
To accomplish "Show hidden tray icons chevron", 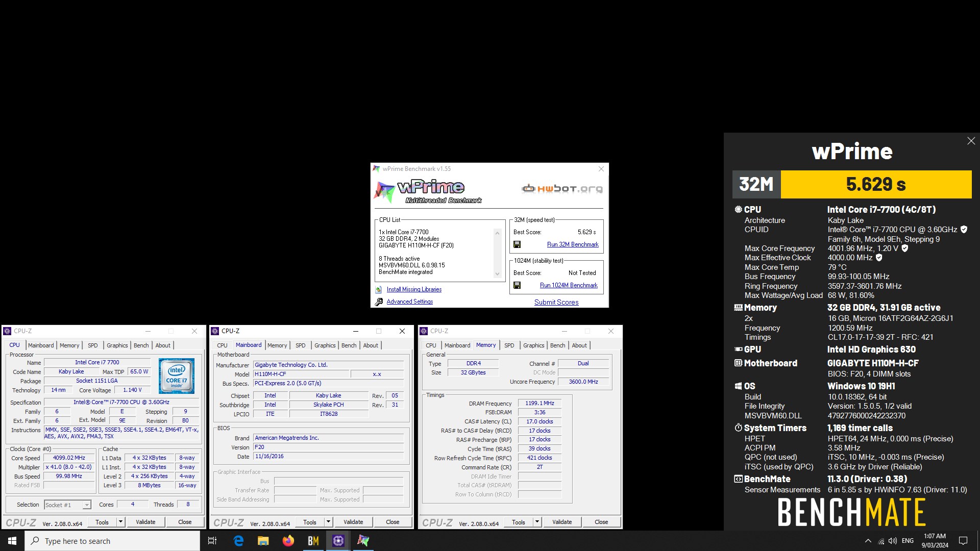I will click(868, 541).
